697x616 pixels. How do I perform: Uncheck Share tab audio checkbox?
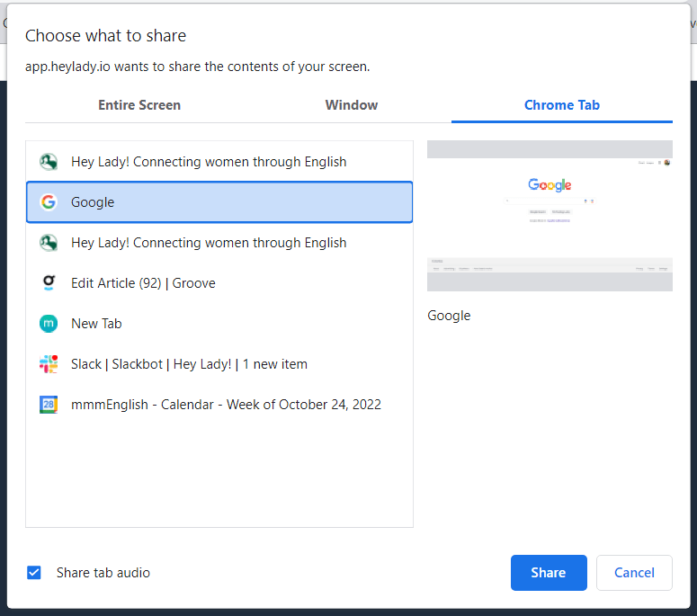pos(34,573)
